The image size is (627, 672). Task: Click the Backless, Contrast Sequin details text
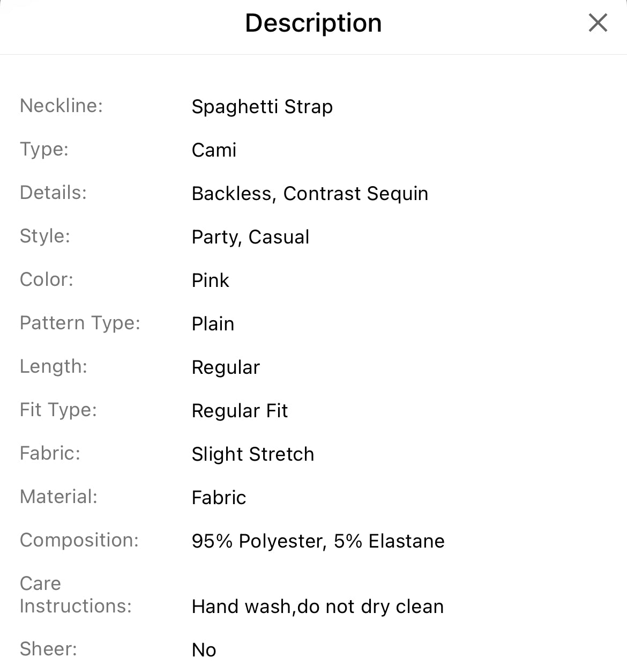click(310, 194)
